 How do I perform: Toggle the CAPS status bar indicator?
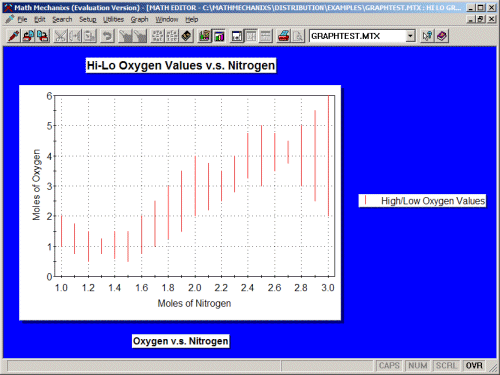pyautogui.click(x=389, y=366)
